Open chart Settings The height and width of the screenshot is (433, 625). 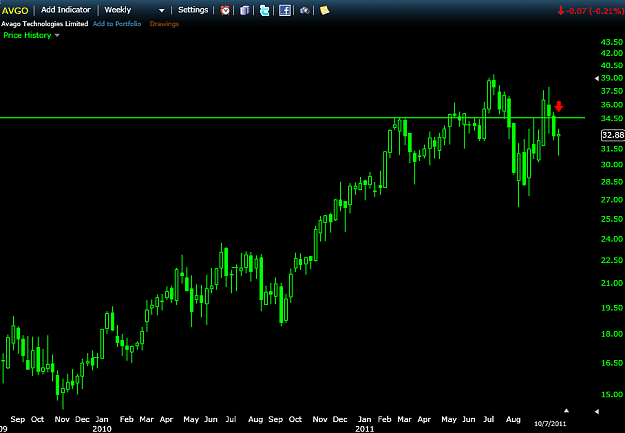(193, 10)
